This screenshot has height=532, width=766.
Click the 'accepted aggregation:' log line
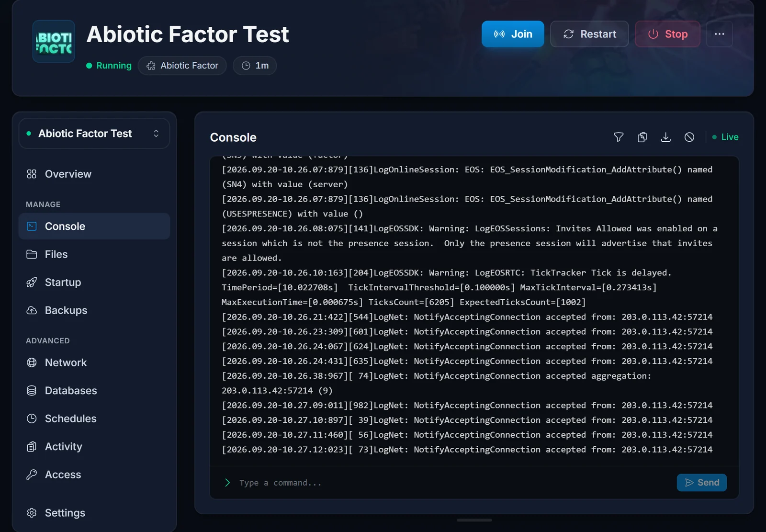437,383
